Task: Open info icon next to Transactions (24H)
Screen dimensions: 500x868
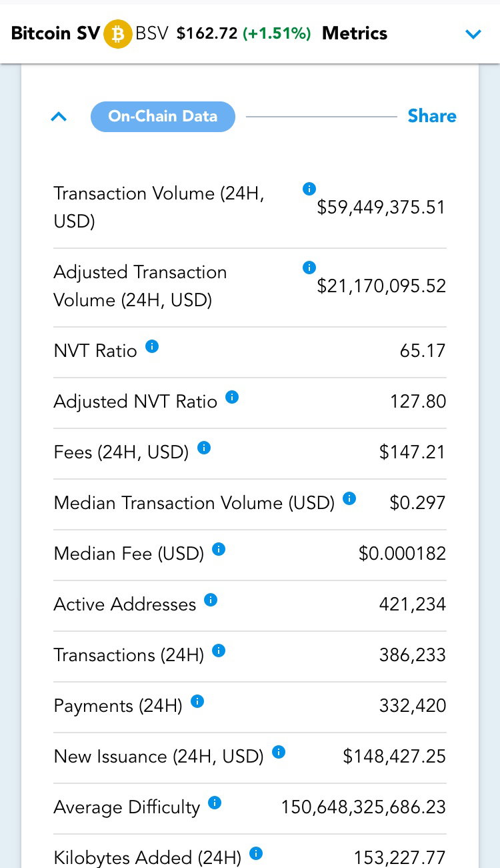Action: (x=219, y=650)
